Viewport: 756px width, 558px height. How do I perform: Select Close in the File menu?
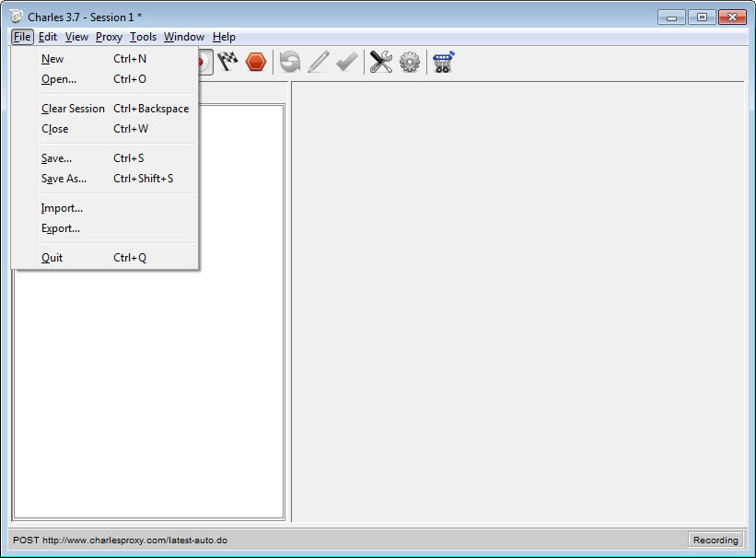(x=105, y=129)
